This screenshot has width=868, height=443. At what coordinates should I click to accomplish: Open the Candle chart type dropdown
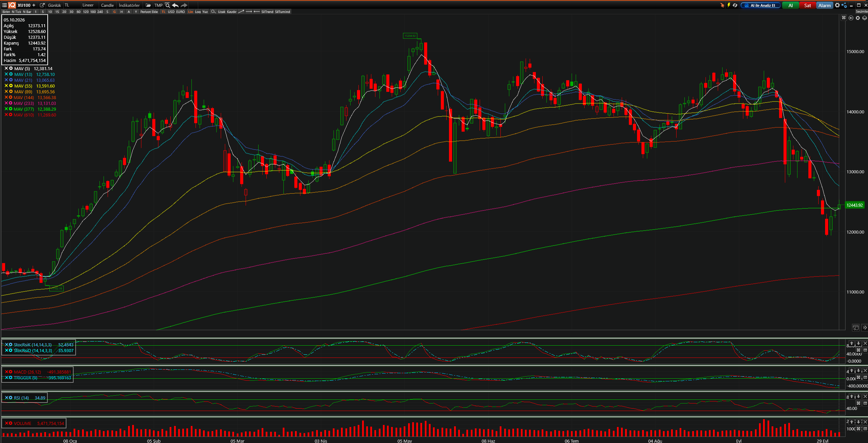coord(107,5)
